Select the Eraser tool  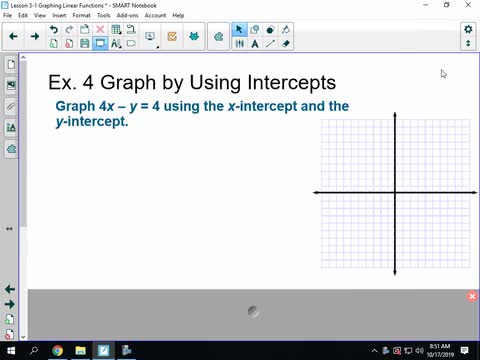(x=286, y=43)
